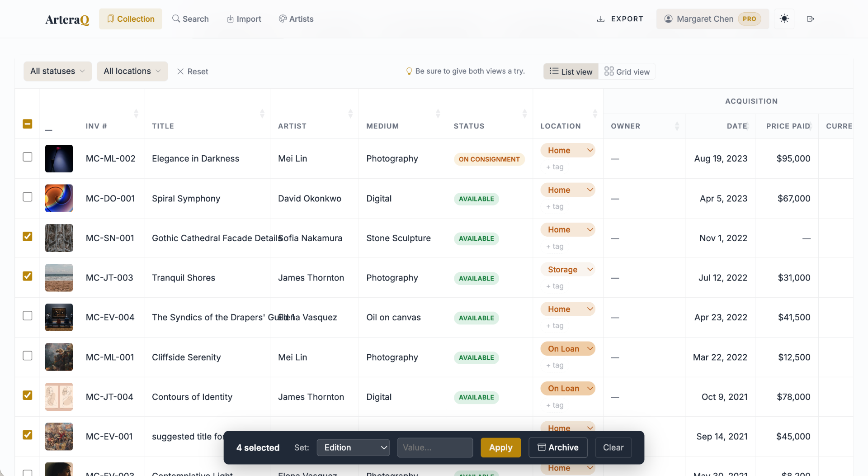Expand the Set Edition dropdown in action bar
The width and height of the screenshot is (868, 476).
click(353, 447)
